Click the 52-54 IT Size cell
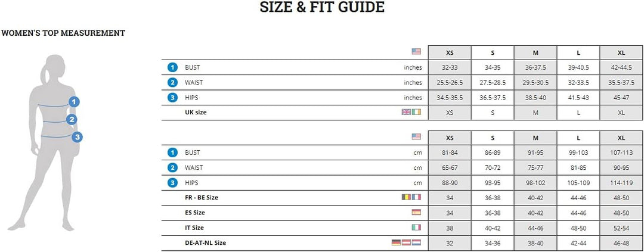 point(621,228)
